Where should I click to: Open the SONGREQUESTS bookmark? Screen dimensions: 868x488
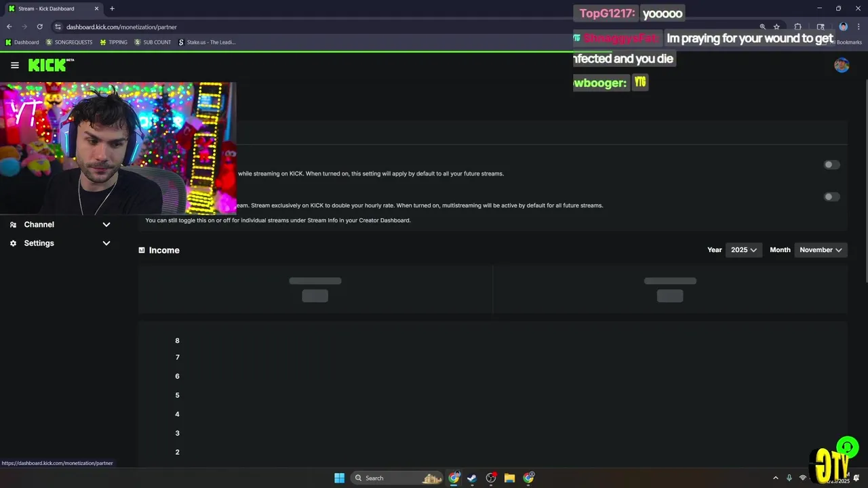tap(69, 42)
